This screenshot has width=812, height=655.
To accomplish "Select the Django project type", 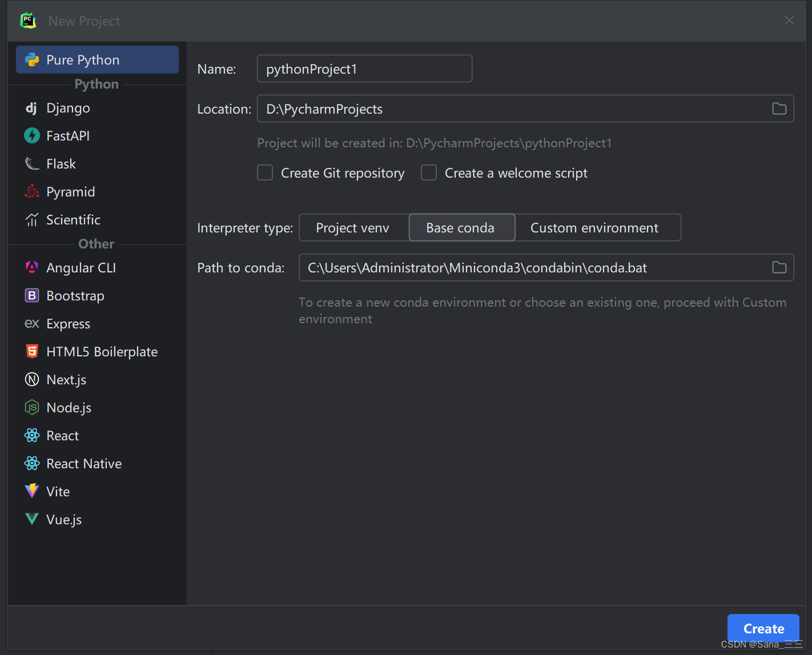I will tap(67, 108).
